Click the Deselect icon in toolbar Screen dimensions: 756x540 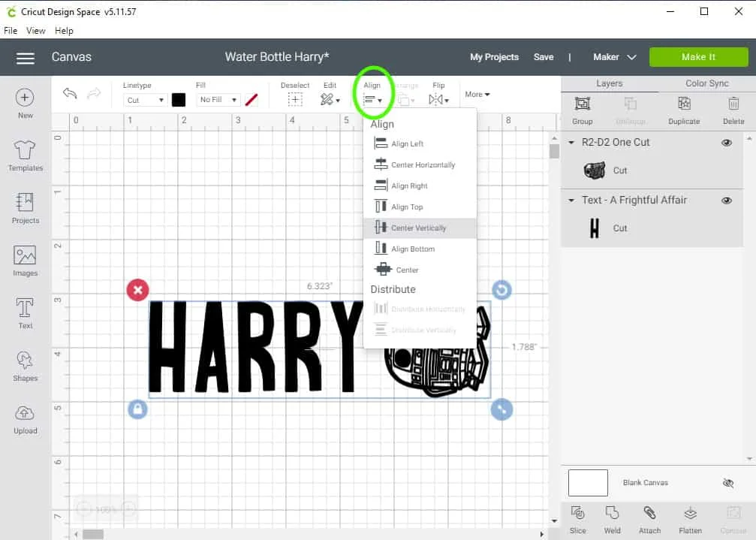[295, 99]
